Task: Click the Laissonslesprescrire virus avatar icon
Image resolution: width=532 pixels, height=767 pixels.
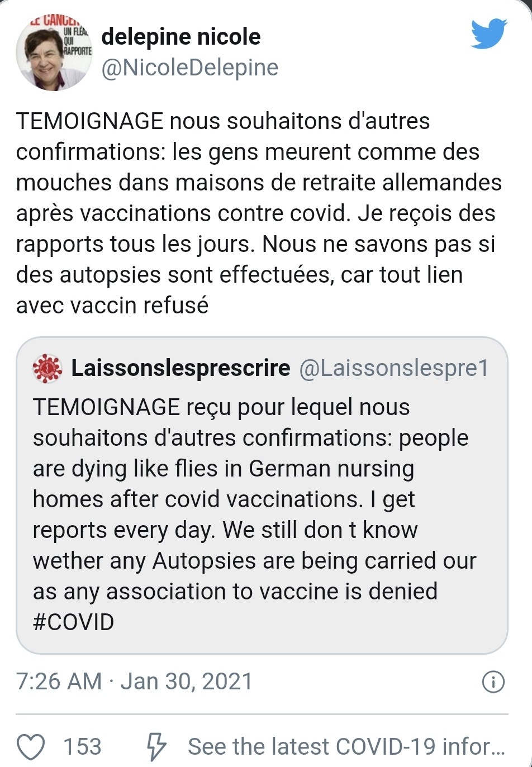Action: [x=47, y=369]
